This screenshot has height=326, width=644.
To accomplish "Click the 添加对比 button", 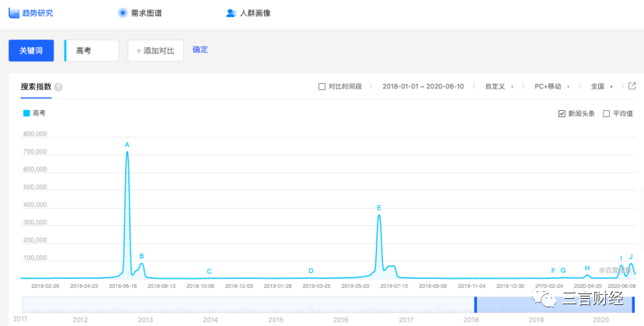I will coord(155,50).
